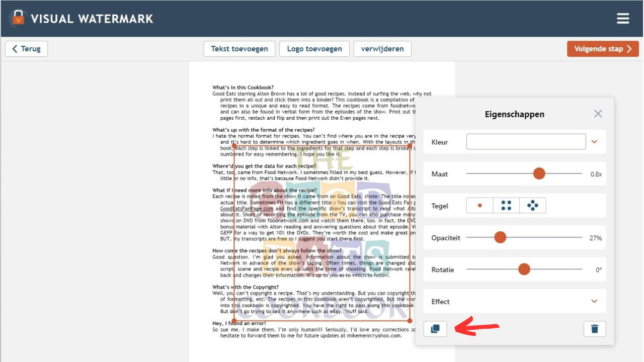
Task: Click the watermark logo on the page
Action: pos(322,233)
